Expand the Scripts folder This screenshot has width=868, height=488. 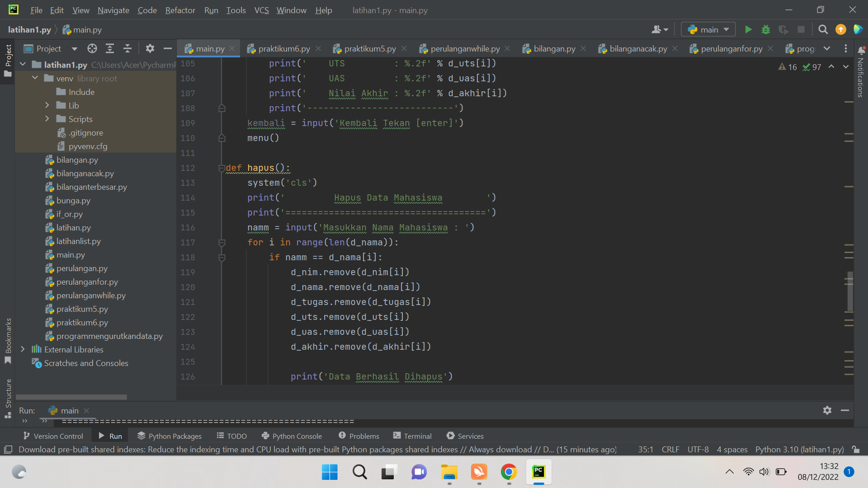pos(47,119)
